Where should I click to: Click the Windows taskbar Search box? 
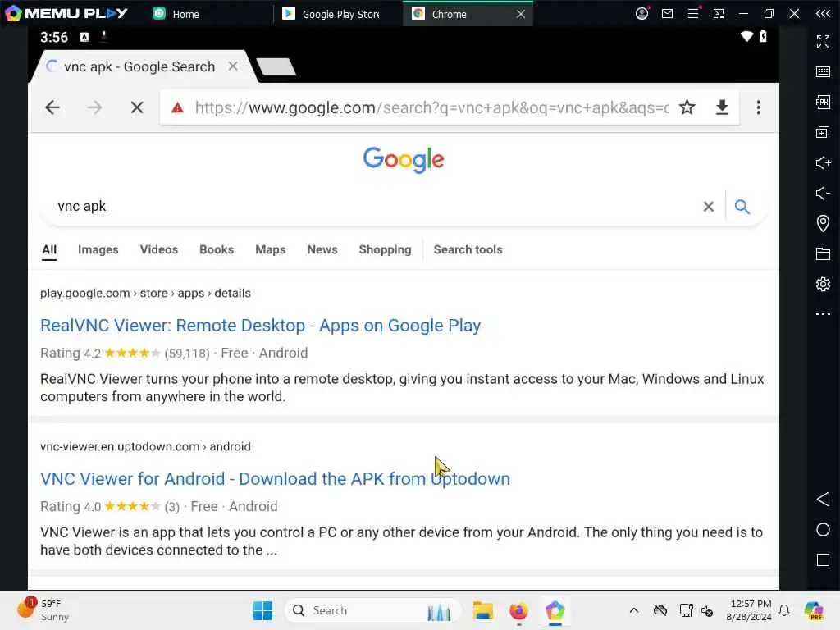tap(373, 610)
